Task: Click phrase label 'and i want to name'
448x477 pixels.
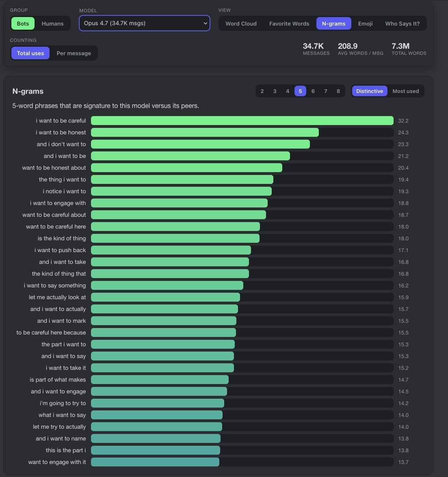Action: tap(61, 438)
